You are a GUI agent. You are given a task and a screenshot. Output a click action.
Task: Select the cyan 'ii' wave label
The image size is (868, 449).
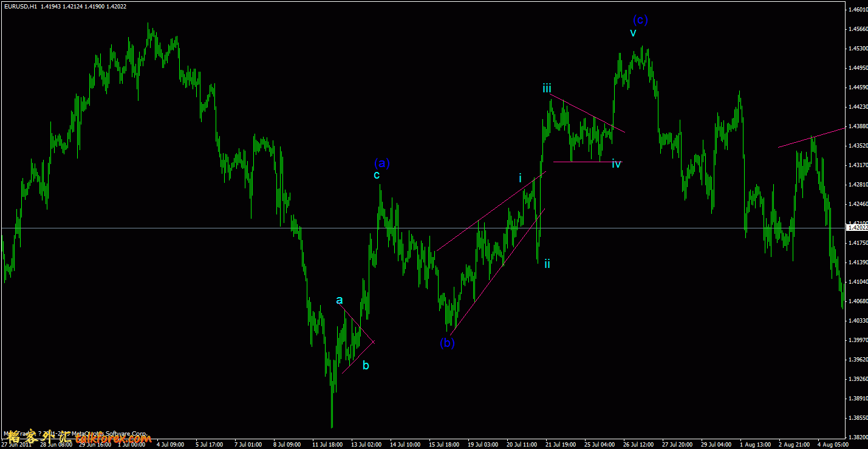[547, 264]
